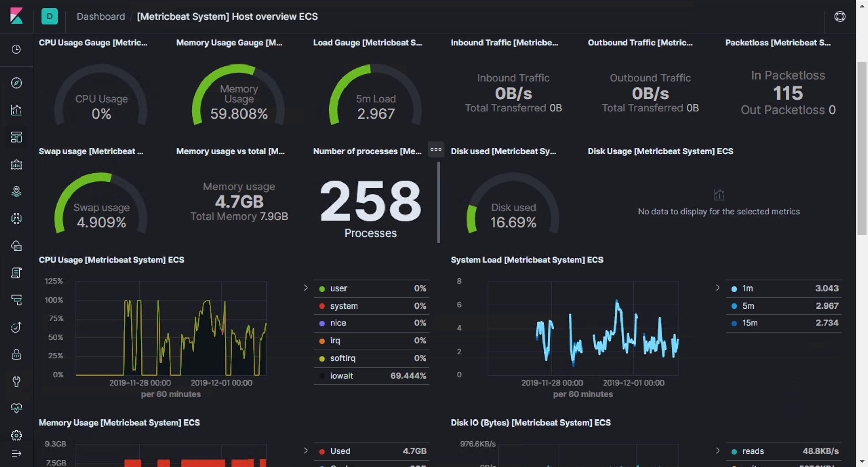Toggle irq series in CPU legend
Image resolution: width=868 pixels, height=467 pixels.
[x=372, y=341]
